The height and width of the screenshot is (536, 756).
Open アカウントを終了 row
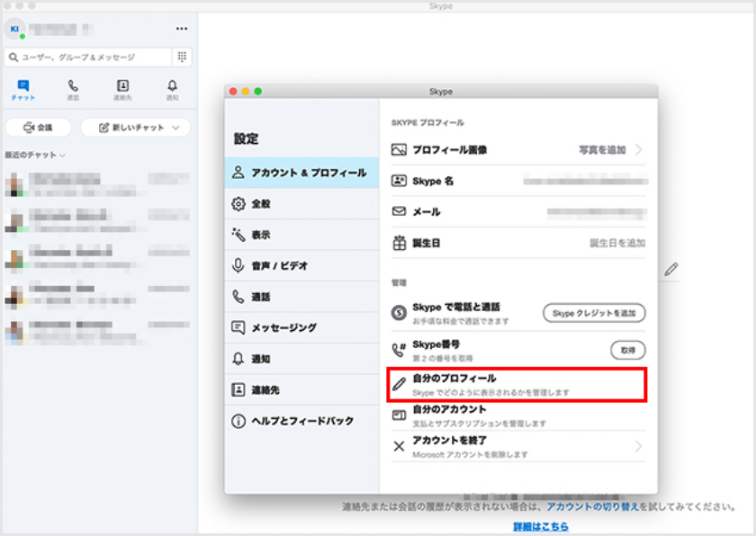(x=517, y=446)
